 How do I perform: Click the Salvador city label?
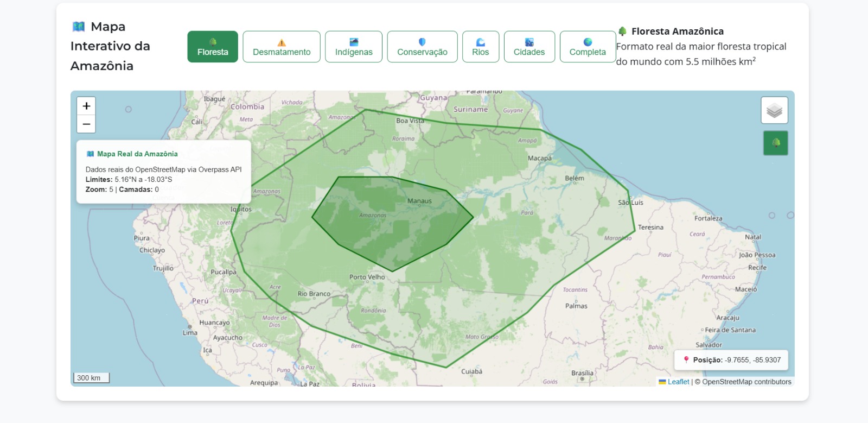click(x=709, y=345)
